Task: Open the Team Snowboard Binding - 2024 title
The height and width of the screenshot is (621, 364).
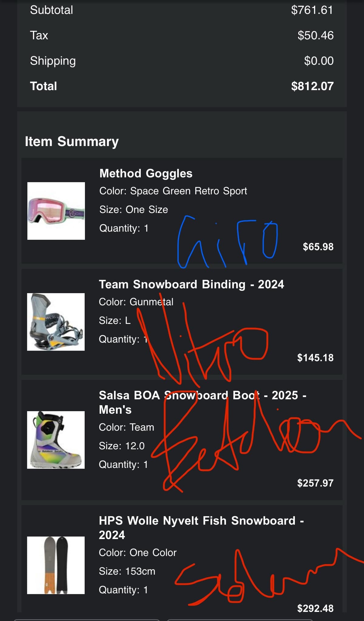Action: click(x=191, y=284)
